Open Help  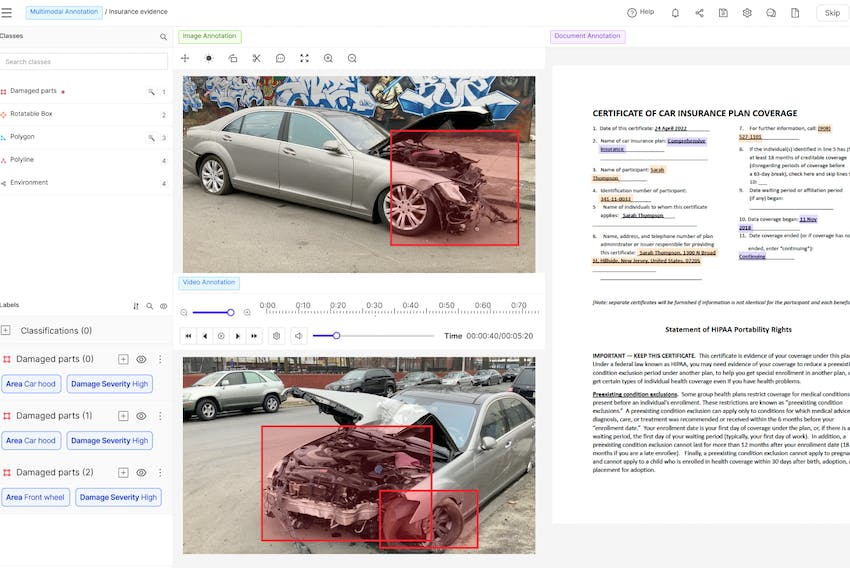coord(640,13)
